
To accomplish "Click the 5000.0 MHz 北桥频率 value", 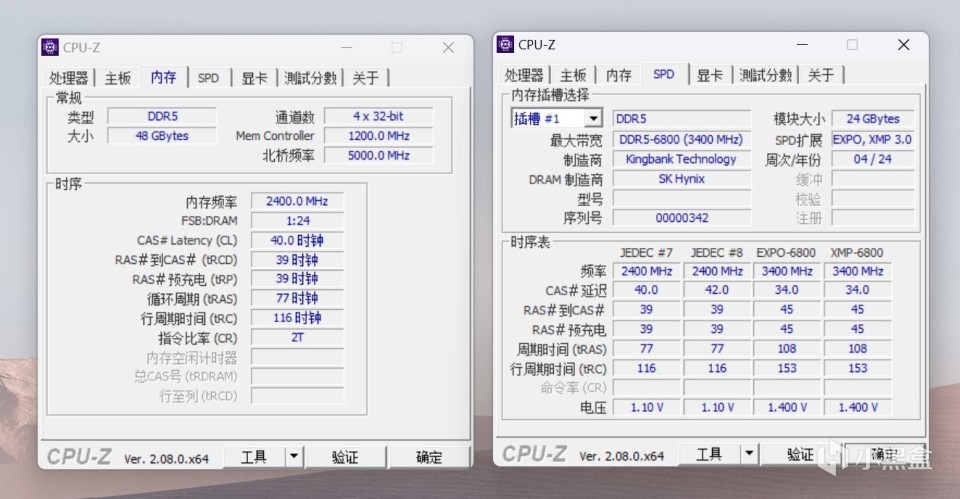I will (378, 155).
